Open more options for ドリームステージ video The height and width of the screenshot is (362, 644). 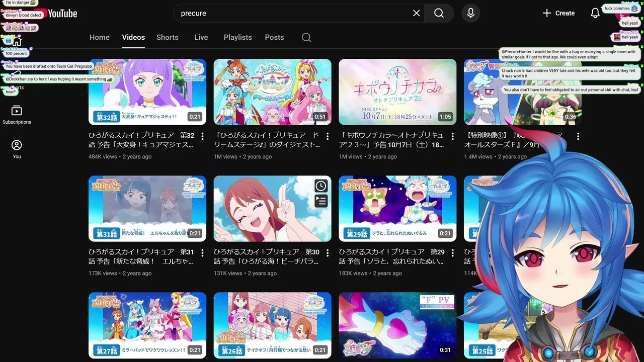(328, 136)
